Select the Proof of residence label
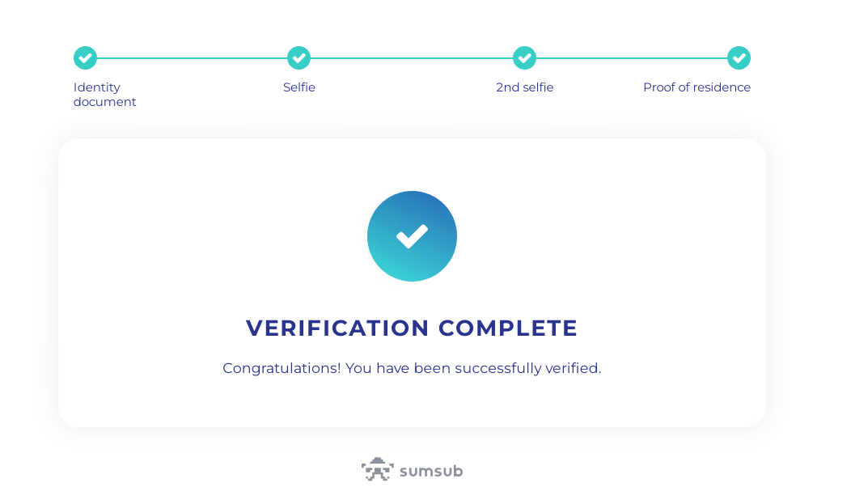Image resolution: width=868 pixels, height=500 pixels. click(x=697, y=87)
